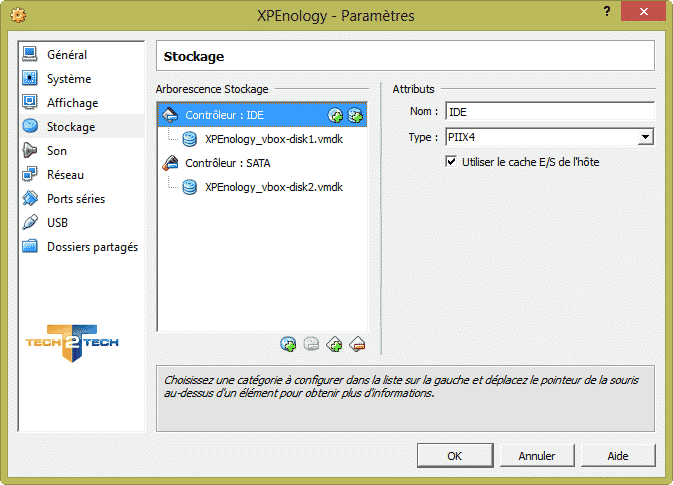Viewport: 673px width, 485px height.
Task: Click the OK button
Action: [x=455, y=455]
